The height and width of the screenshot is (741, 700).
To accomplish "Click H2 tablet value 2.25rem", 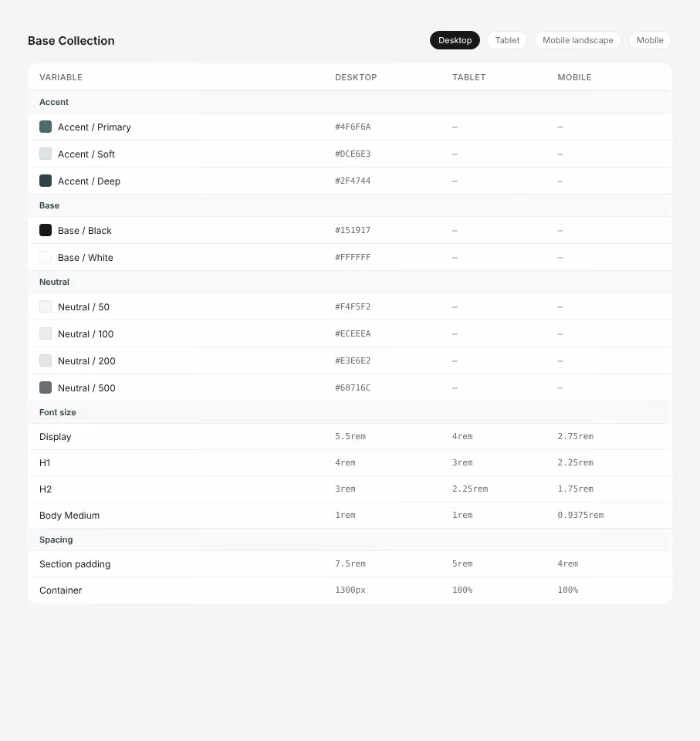I will 470,489.
